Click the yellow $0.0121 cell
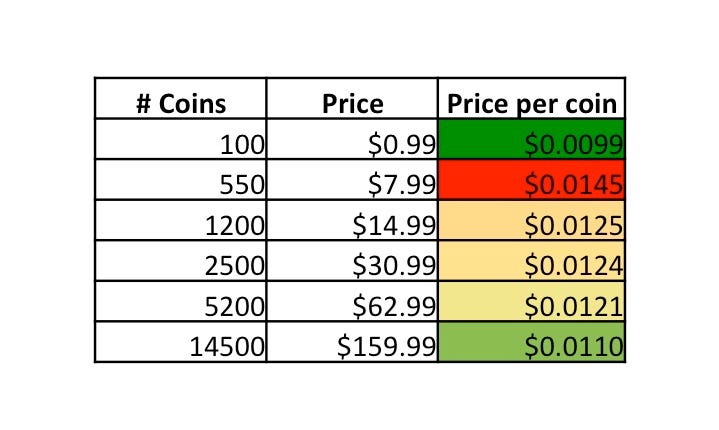Viewport: 719px width, 430px height. [x=531, y=301]
